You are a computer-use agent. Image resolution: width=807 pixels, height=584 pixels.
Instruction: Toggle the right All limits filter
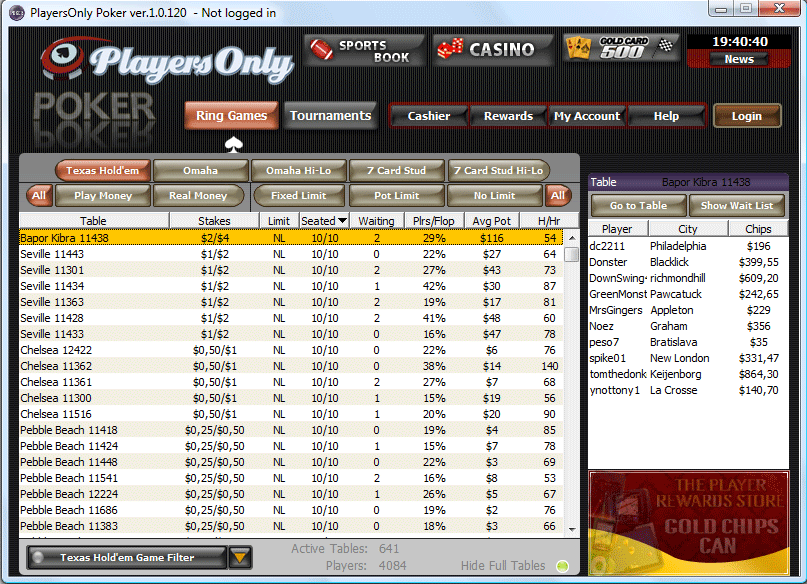558,196
